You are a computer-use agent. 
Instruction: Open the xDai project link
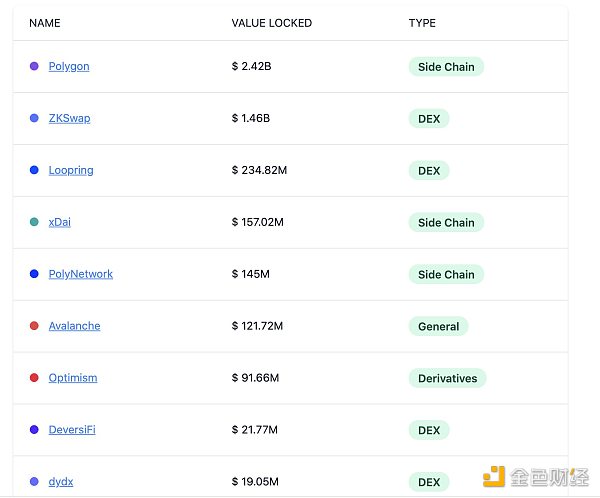point(60,223)
